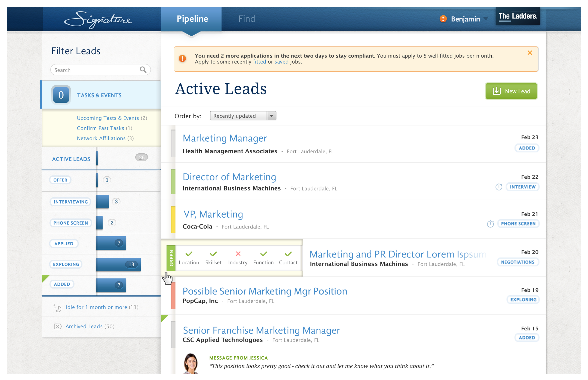The height and width of the screenshot is (380, 588).
Task: Open TheLadders logo link
Action: (518, 16)
